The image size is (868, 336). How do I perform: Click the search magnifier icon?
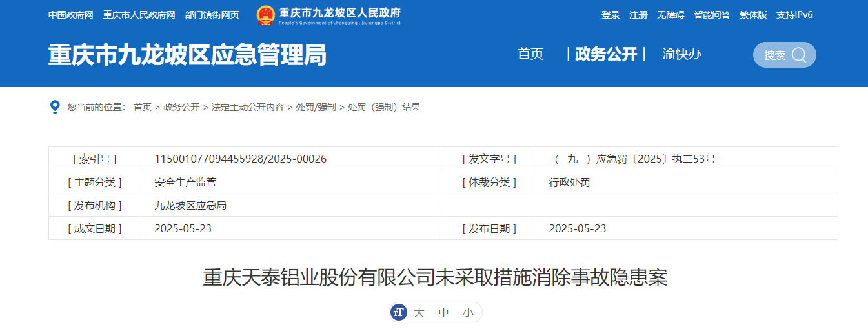pos(799,55)
